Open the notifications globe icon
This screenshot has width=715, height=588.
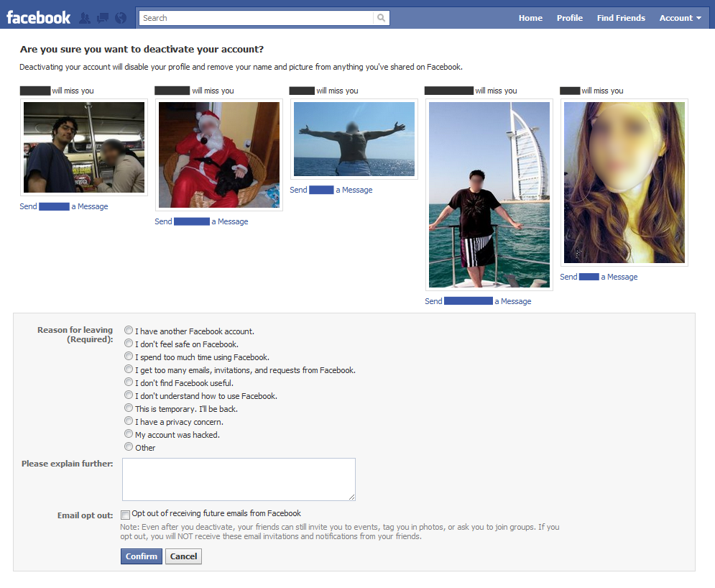coord(121,18)
